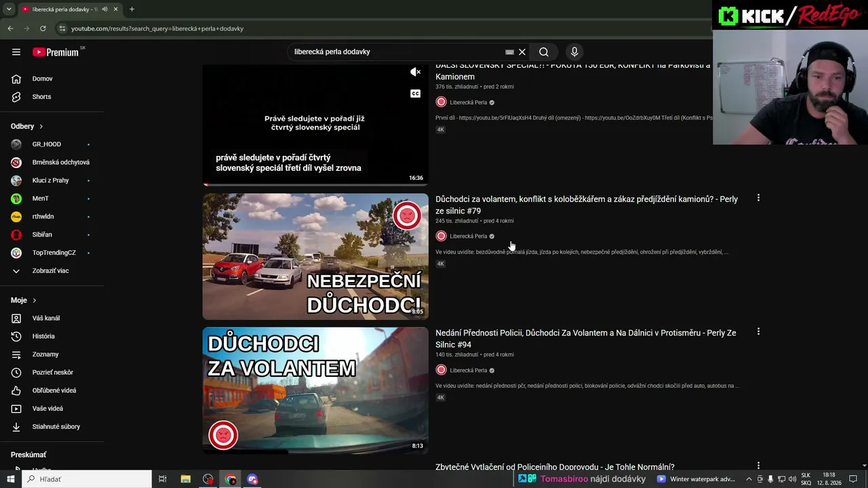Toggle captions on the preview video
The image size is (868, 488).
(x=415, y=94)
